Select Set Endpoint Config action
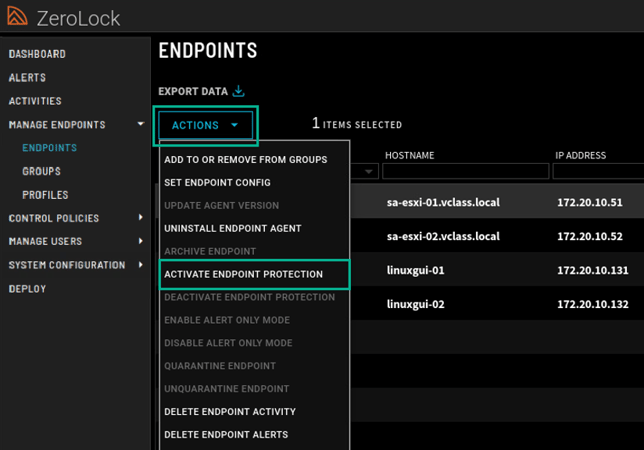 (x=217, y=183)
